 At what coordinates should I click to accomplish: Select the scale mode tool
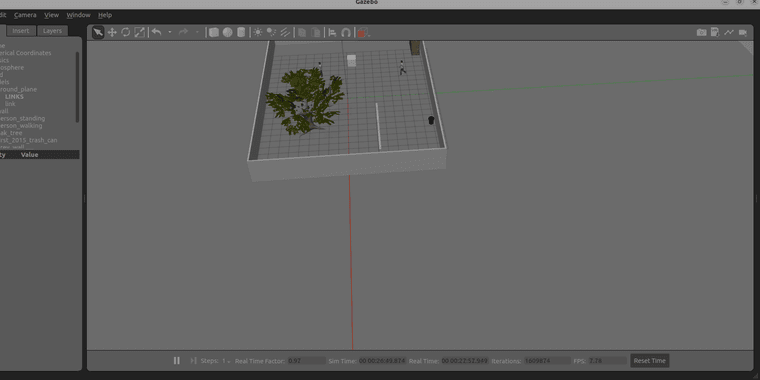(140, 32)
